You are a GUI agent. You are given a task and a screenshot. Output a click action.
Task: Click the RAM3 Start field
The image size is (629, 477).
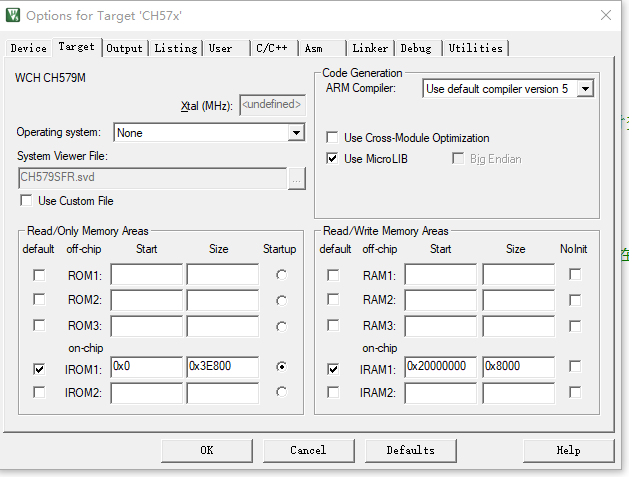pyautogui.click(x=440, y=326)
